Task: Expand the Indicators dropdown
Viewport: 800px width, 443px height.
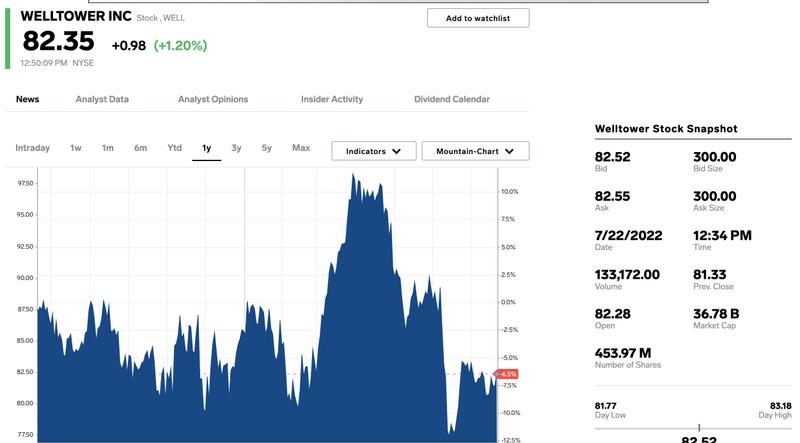Action: coord(374,151)
